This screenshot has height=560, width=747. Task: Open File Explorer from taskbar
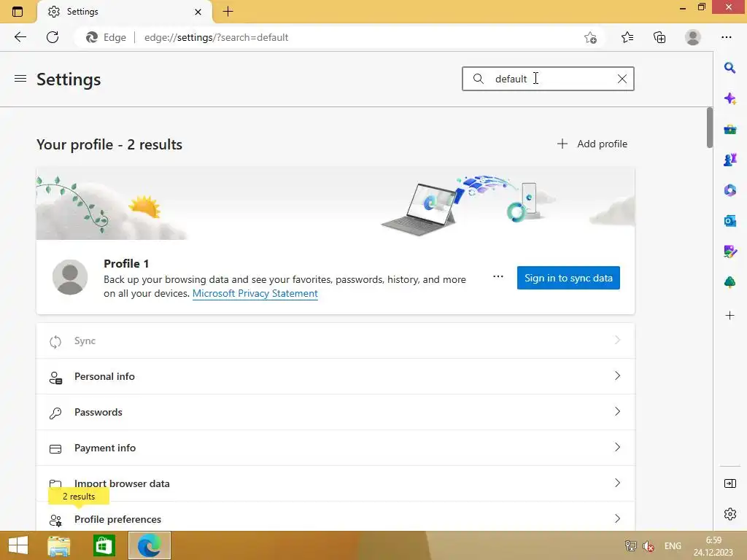click(x=59, y=545)
